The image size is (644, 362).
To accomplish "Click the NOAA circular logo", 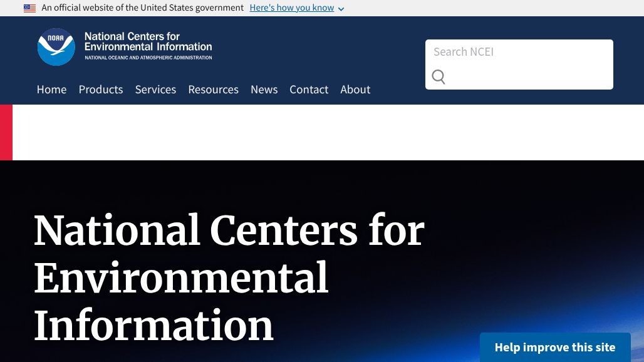I will tap(56, 47).
